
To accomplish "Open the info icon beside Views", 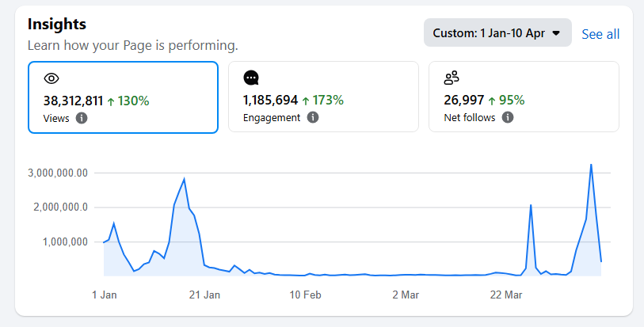I will coord(82,118).
